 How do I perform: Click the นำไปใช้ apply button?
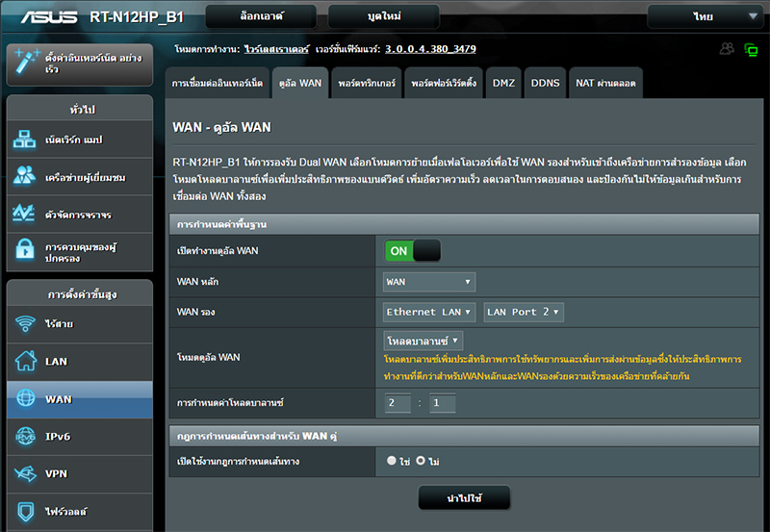pos(464,498)
